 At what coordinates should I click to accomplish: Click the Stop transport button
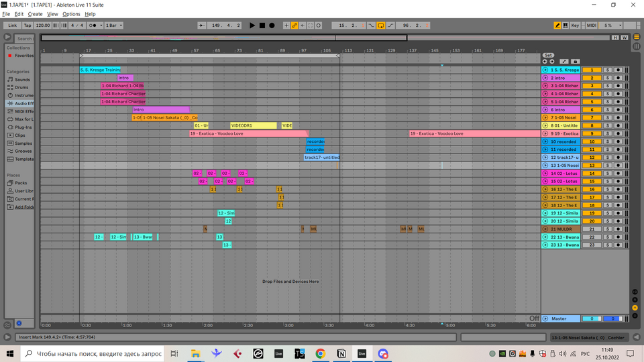tap(262, 25)
